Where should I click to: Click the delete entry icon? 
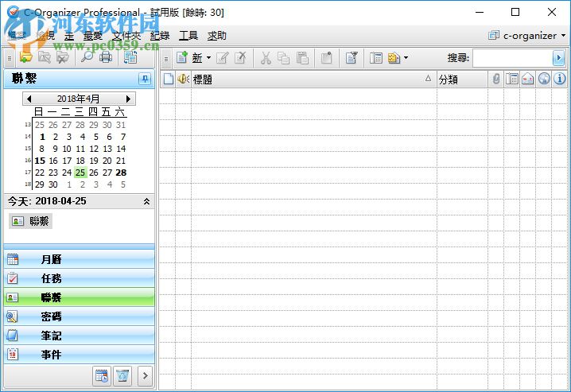pyautogui.click(x=240, y=57)
